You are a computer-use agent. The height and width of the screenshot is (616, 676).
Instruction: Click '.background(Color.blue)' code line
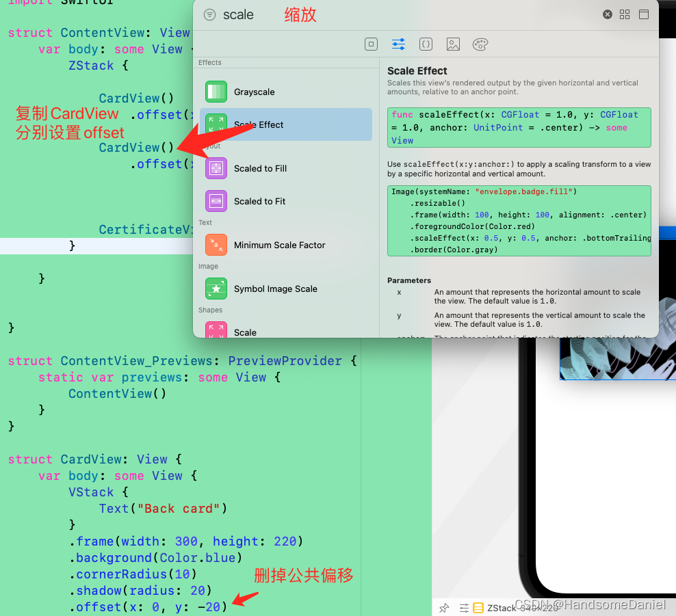tap(155, 557)
